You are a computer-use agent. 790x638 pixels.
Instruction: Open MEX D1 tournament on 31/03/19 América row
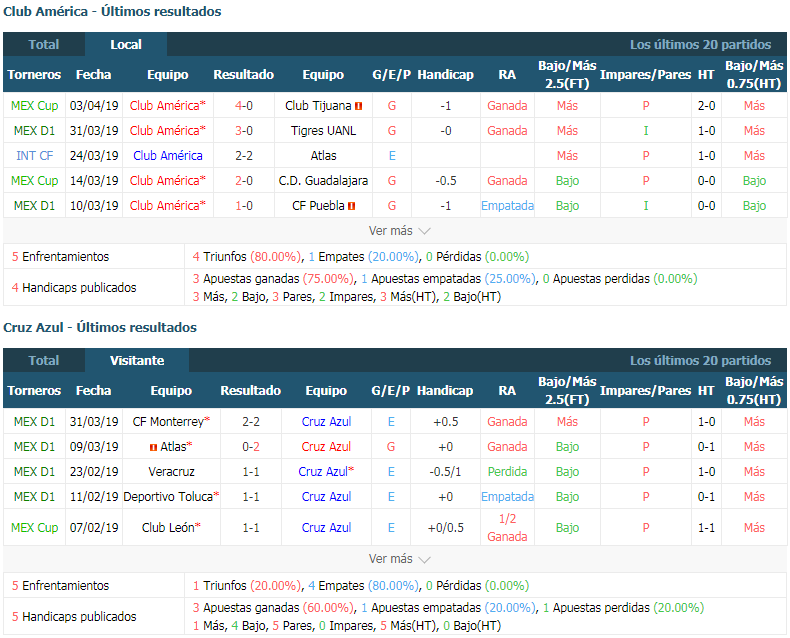(x=34, y=131)
